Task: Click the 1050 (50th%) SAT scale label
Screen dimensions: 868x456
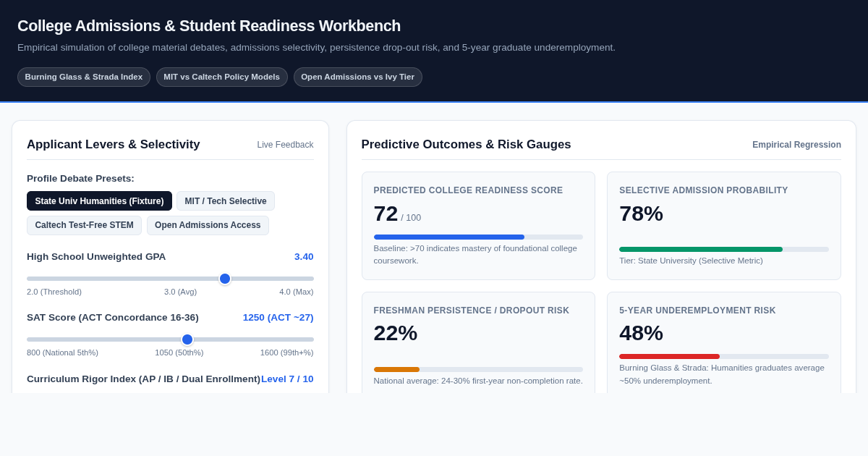Action: tap(179, 352)
